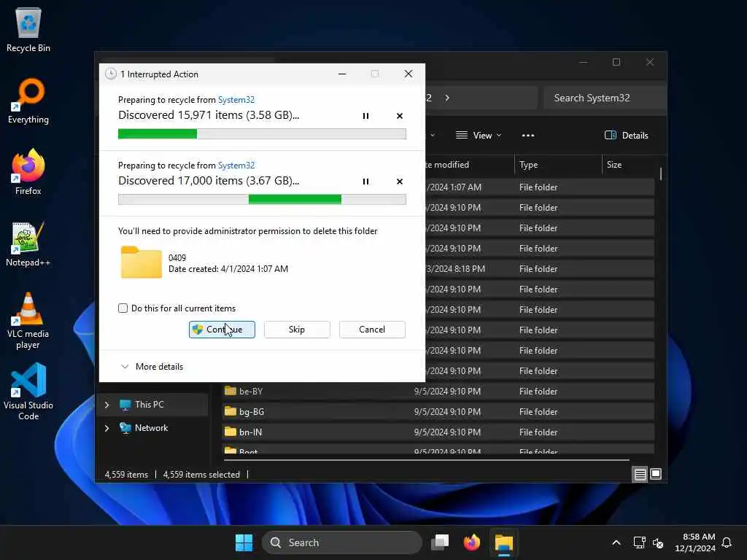This screenshot has height=560, width=747.
Task: Click the second operation progress bar
Action: [x=262, y=200]
